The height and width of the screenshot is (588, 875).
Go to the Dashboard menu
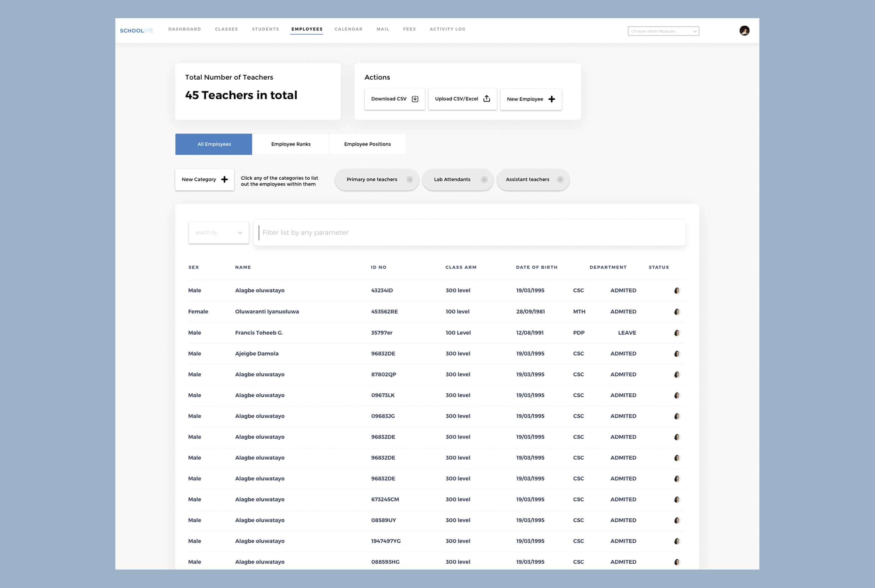184,29
